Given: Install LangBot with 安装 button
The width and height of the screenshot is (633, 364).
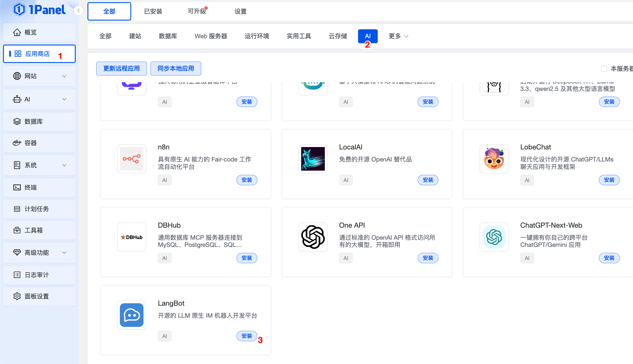Looking at the screenshot, I should 247,336.
